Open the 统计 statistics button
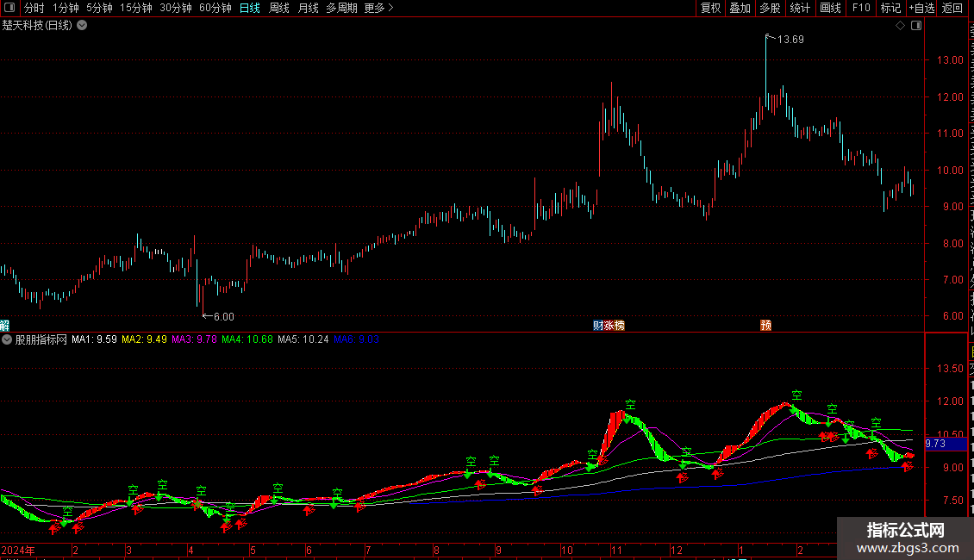 click(x=799, y=8)
